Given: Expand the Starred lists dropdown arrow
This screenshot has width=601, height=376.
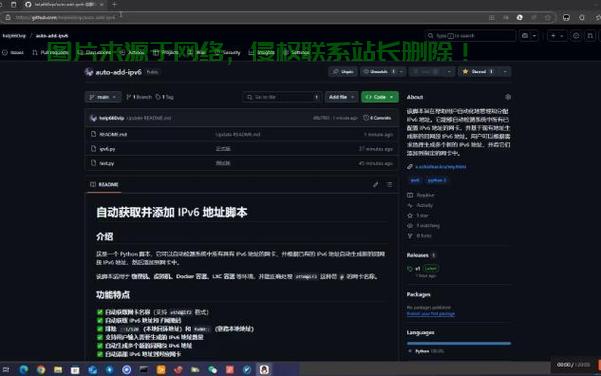Looking at the screenshot, I should (x=505, y=72).
